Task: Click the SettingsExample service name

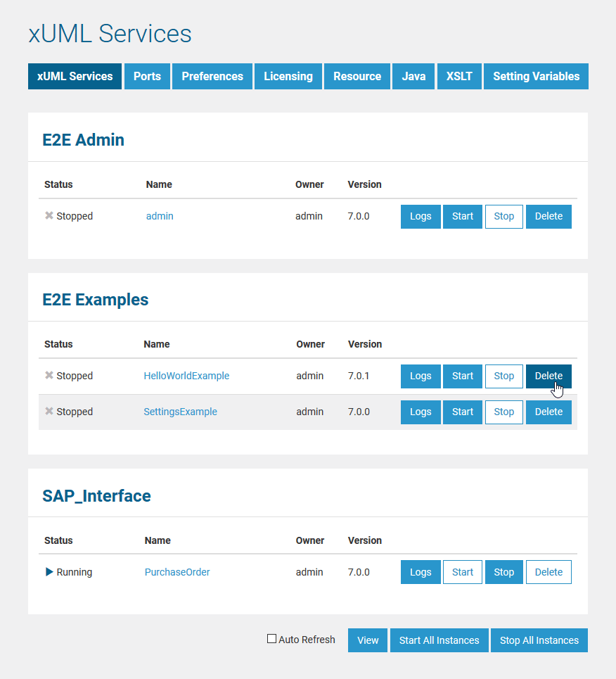Action: (x=180, y=412)
